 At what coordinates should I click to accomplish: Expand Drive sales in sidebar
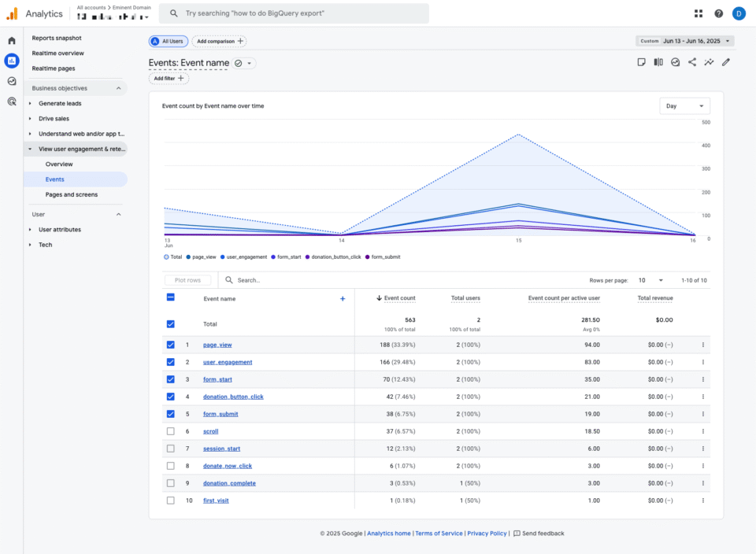click(x=30, y=119)
